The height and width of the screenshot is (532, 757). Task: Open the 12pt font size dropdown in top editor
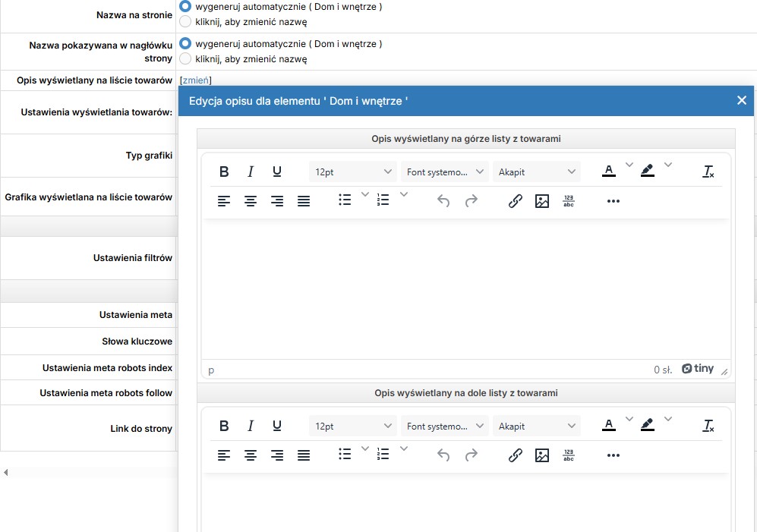[353, 172]
